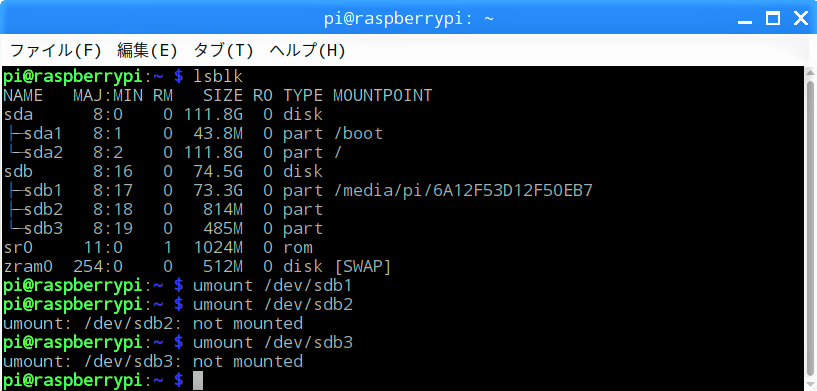
Task: Click the lsblk command text
Action: pyautogui.click(x=218, y=77)
